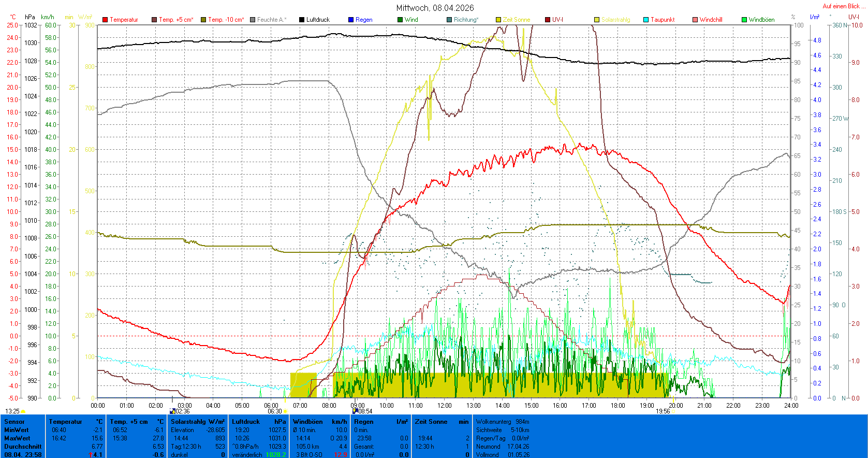Click the moonset icon at 02:36
The height and width of the screenshot is (458, 868).
point(172,411)
